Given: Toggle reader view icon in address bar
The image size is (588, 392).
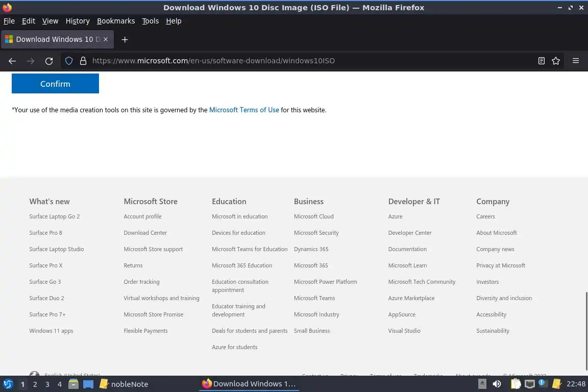Looking at the screenshot, I should pos(541,61).
